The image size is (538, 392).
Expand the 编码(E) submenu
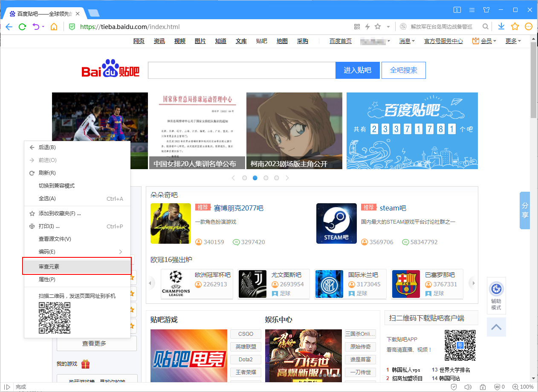pos(77,252)
